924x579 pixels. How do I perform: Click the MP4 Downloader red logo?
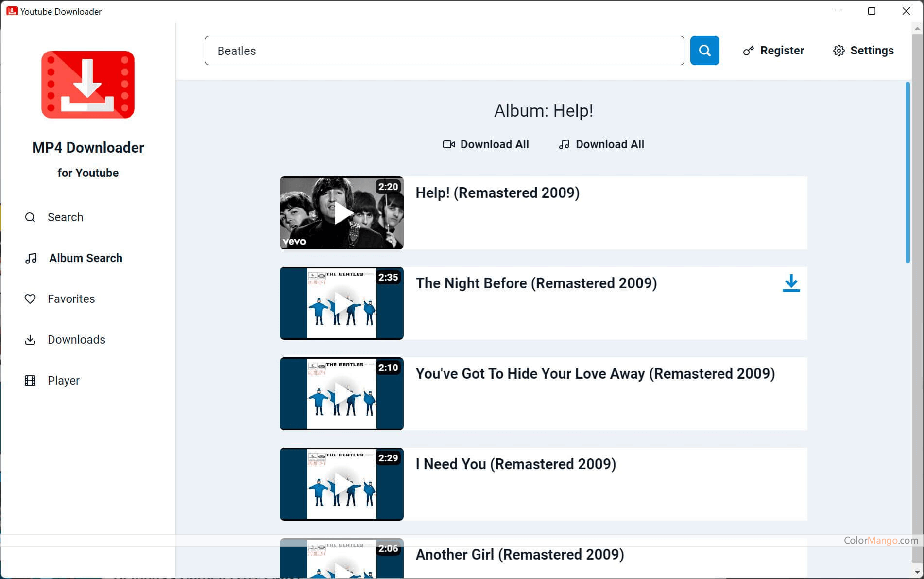pos(88,85)
